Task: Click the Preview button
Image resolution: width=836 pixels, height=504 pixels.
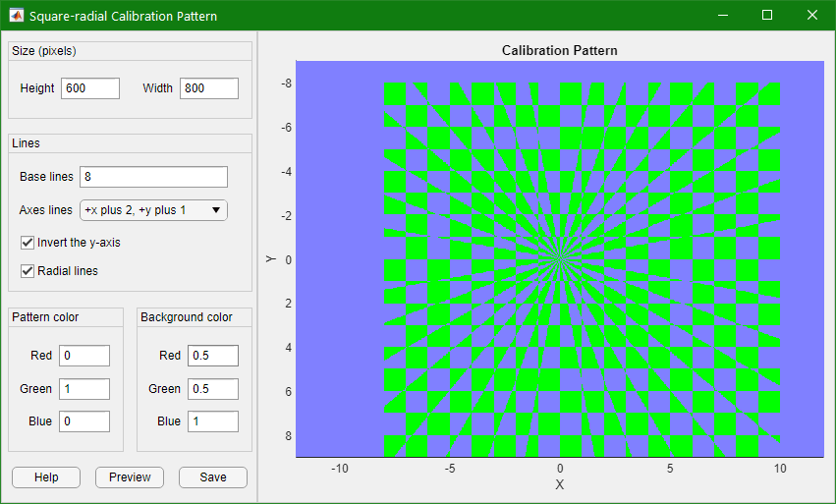Action: point(130,477)
